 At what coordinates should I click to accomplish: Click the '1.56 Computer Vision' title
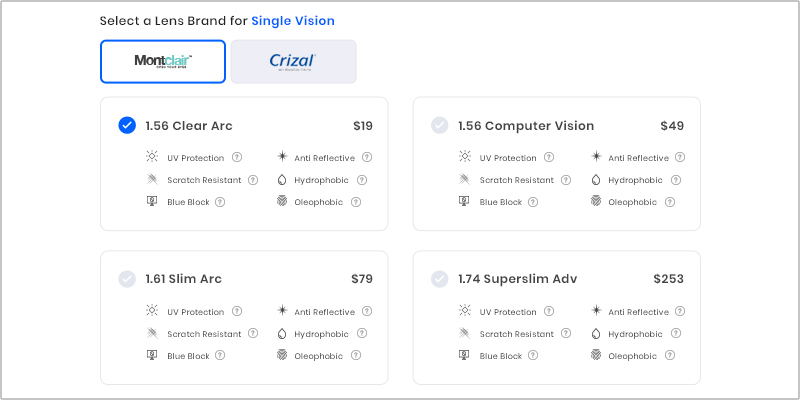526,126
